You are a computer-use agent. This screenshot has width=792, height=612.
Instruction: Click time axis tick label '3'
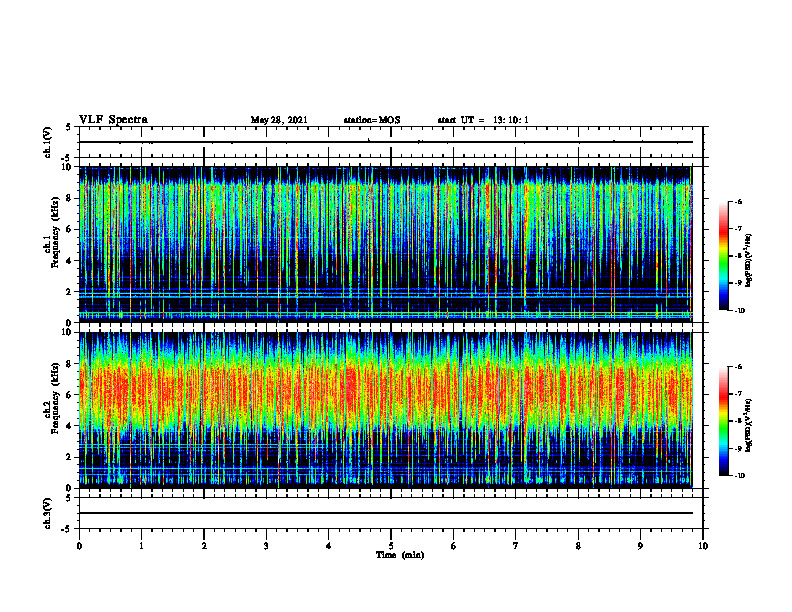(266, 546)
